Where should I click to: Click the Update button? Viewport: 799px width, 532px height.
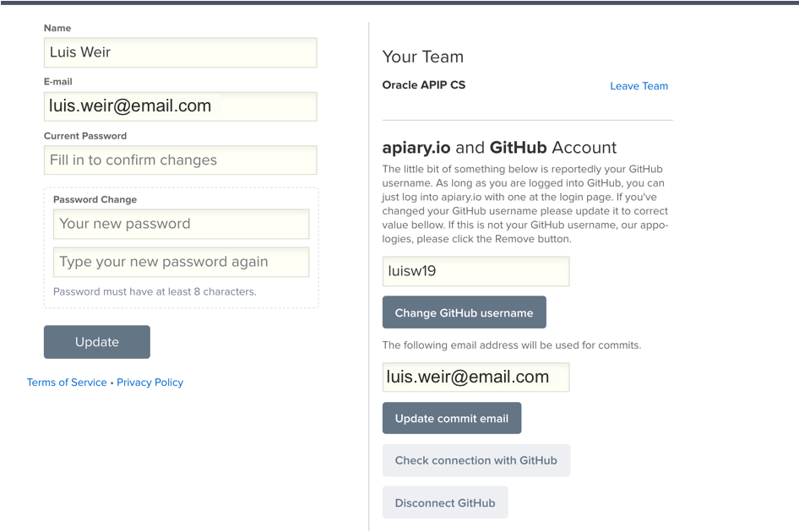pyautogui.click(x=97, y=342)
